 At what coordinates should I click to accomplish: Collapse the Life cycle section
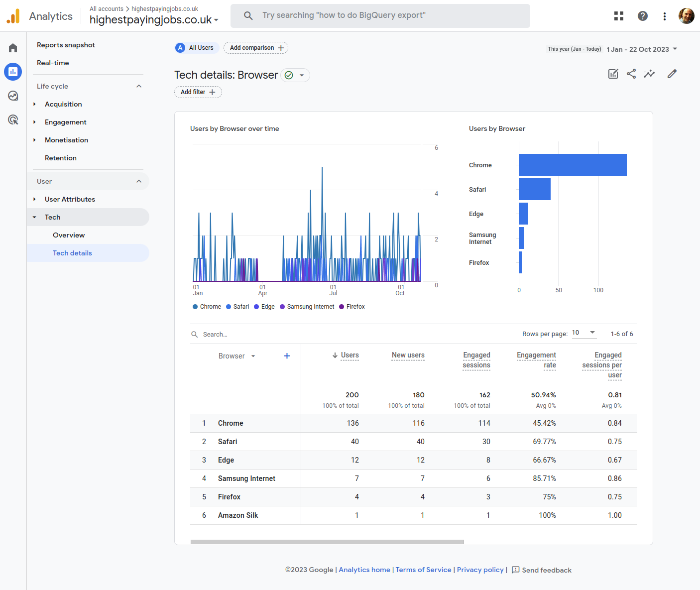(x=139, y=86)
